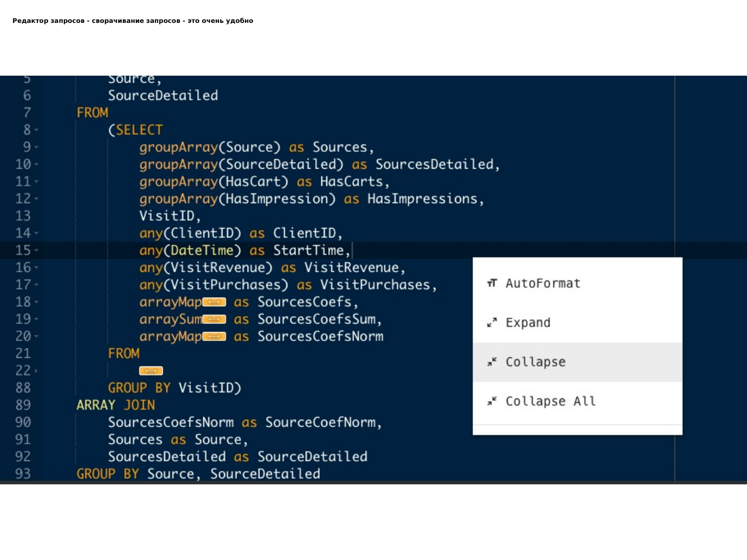Click line number 93 in the gutter
Screen dimensions: 747x560
tap(23, 474)
